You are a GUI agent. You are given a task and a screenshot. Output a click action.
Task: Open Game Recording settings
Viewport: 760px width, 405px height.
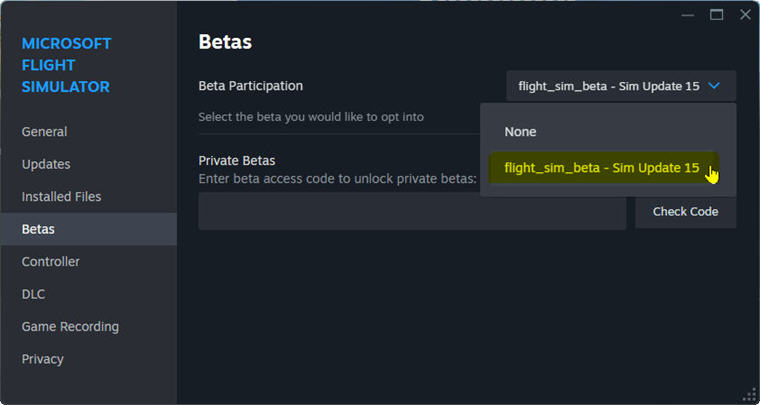click(70, 327)
